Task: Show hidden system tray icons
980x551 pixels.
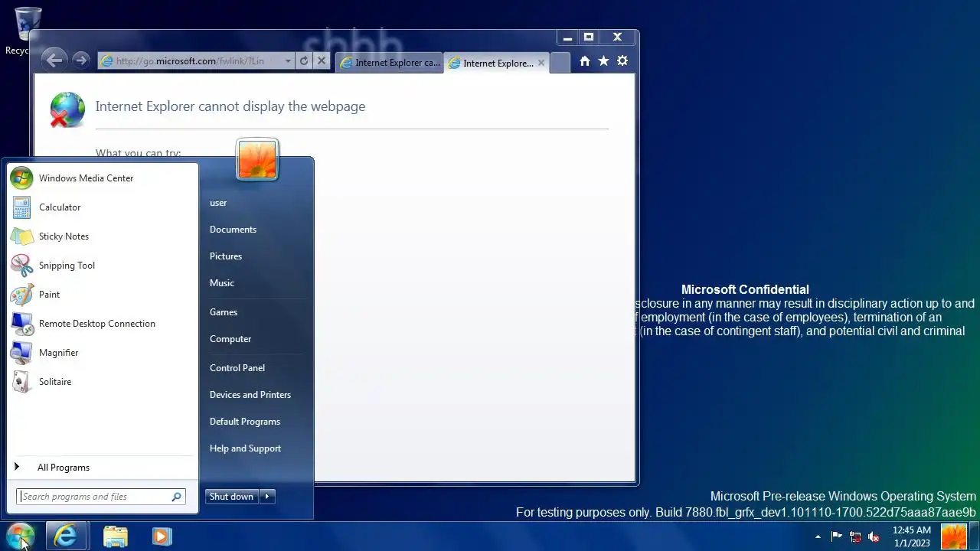Action: (x=818, y=537)
